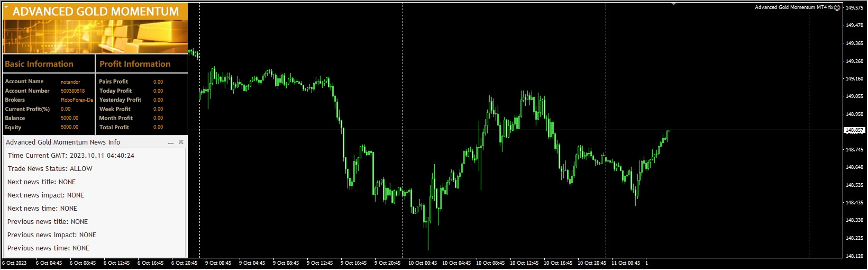Click the 148.640 price scale label
Image resolution: width=868 pixels, height=270 pixels.
[x=854, y=167]
